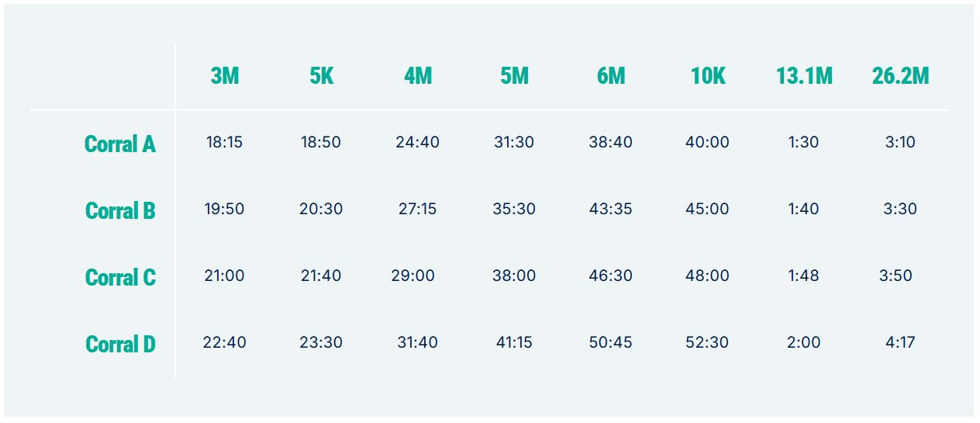This screenshot has height=423, width=980.
Task: Click Corral B 10K time 45:00
Action: 707,209
